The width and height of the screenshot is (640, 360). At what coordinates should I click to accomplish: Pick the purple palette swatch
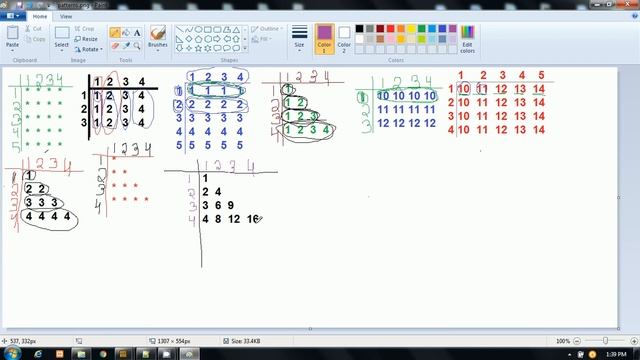pos(453,29)
